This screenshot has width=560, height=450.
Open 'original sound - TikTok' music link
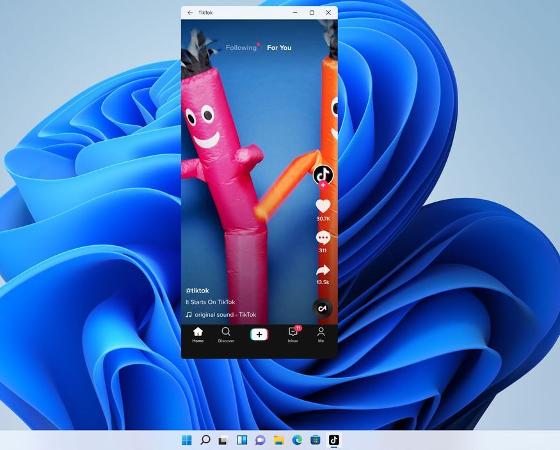tap(225, 315)
